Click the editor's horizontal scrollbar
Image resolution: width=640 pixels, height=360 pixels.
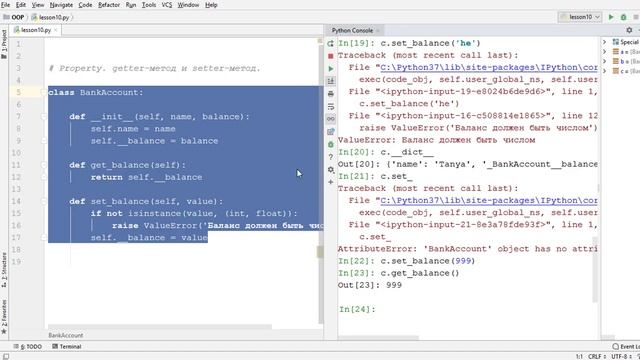[x=160, y=327]
